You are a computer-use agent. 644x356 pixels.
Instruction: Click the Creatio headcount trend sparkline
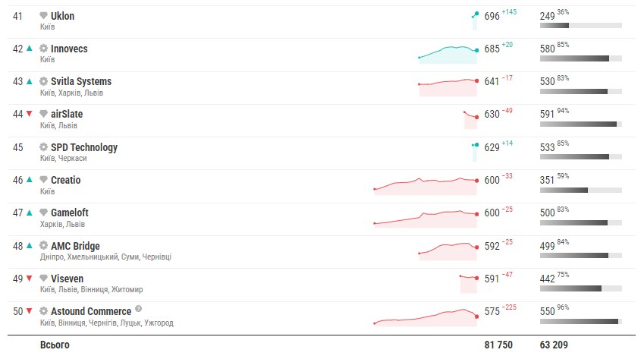point(426,186)
